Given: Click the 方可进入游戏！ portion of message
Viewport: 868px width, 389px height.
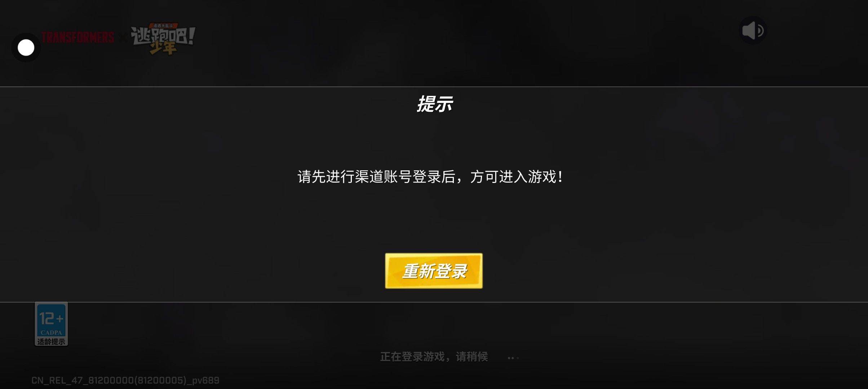Looking at the screenshot, I should 516,177.
